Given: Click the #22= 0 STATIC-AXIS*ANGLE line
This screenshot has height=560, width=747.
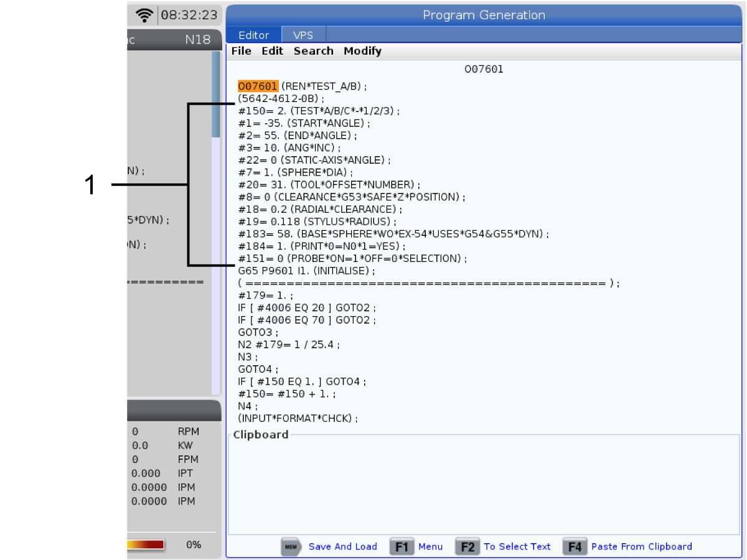Looking at the screenshot, I should click(x=314, y=160).
